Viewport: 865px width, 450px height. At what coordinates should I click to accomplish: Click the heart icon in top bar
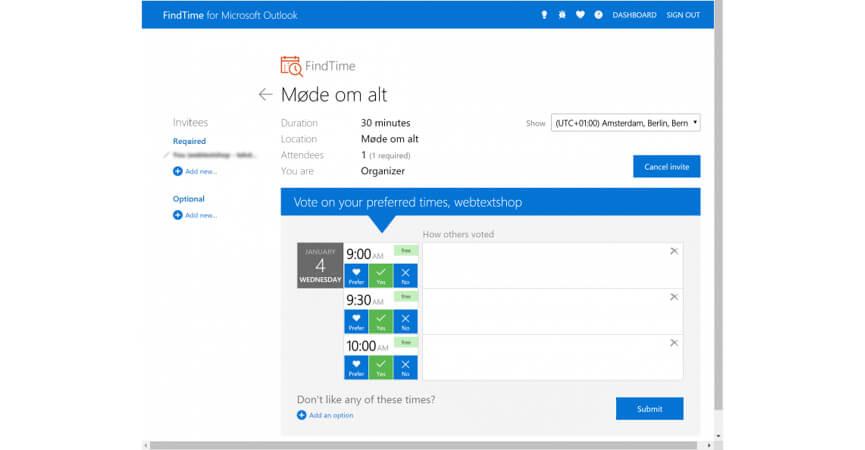pyautogui.click(x=580, y=15)
